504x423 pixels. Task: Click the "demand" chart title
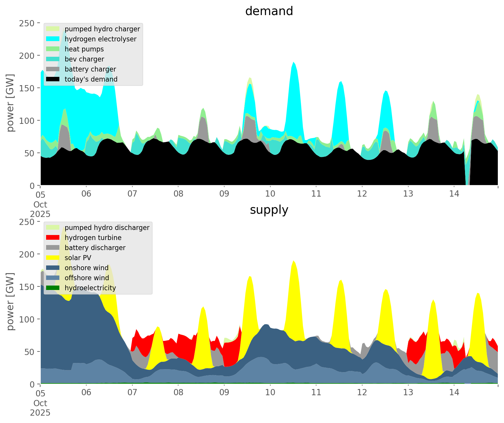(269, 11)
